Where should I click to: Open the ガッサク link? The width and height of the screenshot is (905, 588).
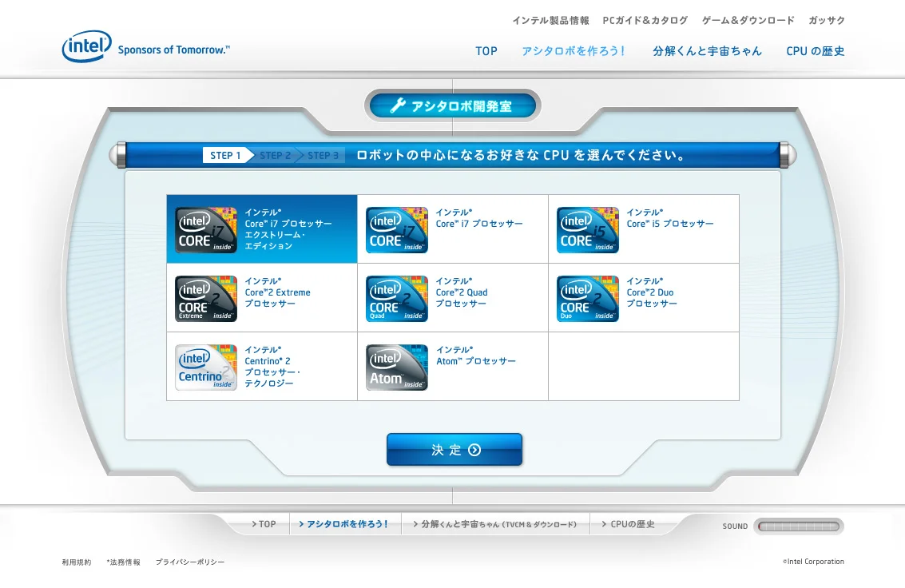pyautogui.click(x=827, y=20)
